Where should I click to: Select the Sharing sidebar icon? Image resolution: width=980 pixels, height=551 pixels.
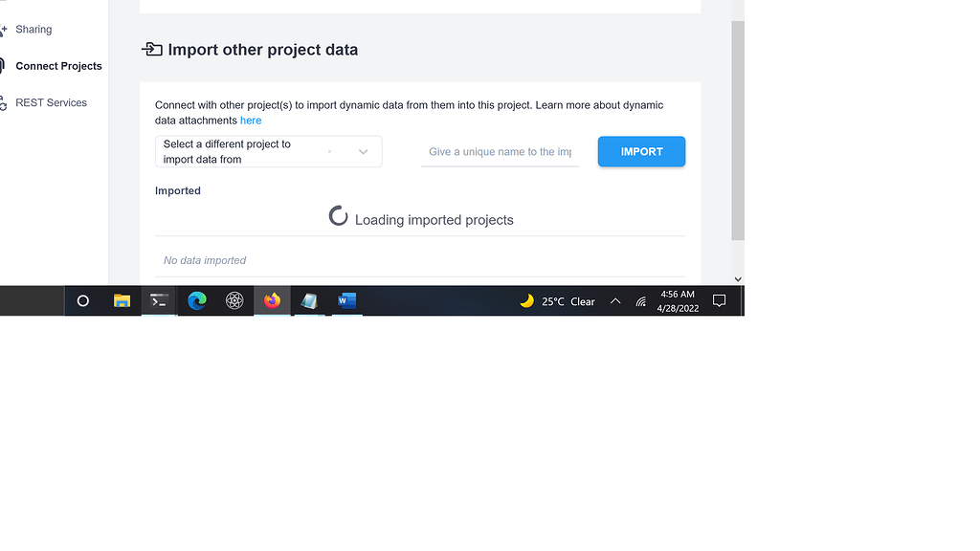6,29
